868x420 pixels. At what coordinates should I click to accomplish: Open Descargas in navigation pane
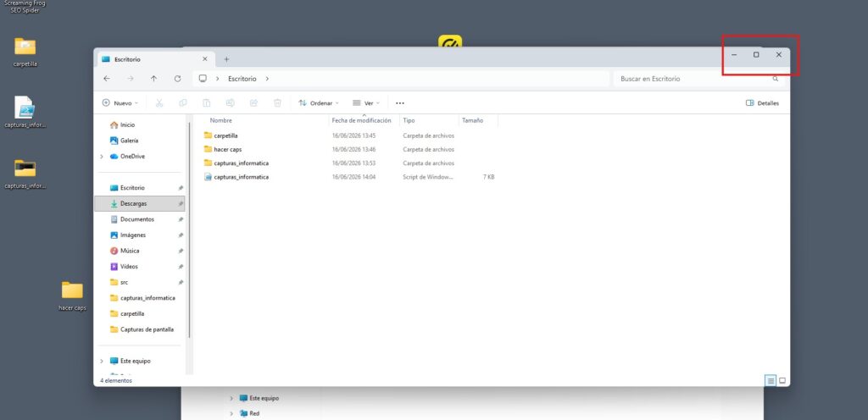click(x=140, y=204)
